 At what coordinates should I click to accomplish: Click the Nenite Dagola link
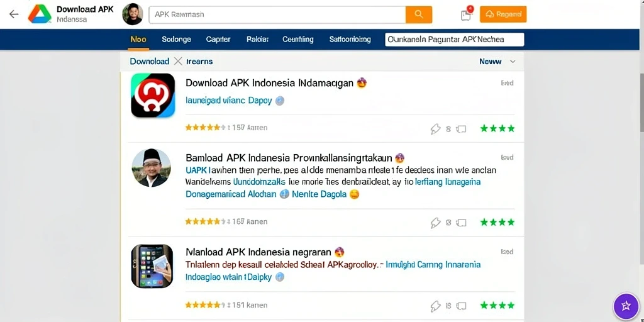[319, 194]
